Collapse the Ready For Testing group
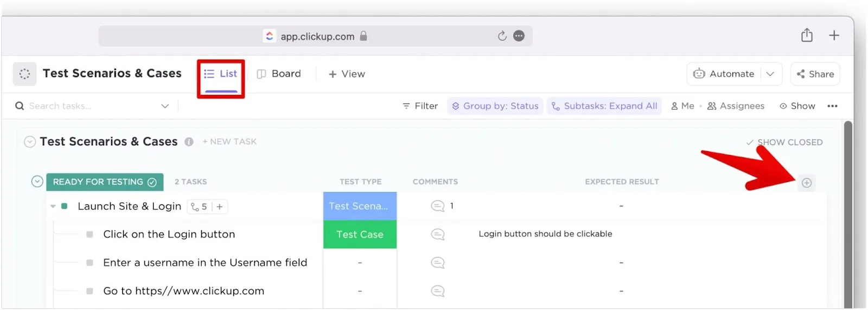This screenshot has width=868, height=310. pyautogui.click(x=37, y=182)
